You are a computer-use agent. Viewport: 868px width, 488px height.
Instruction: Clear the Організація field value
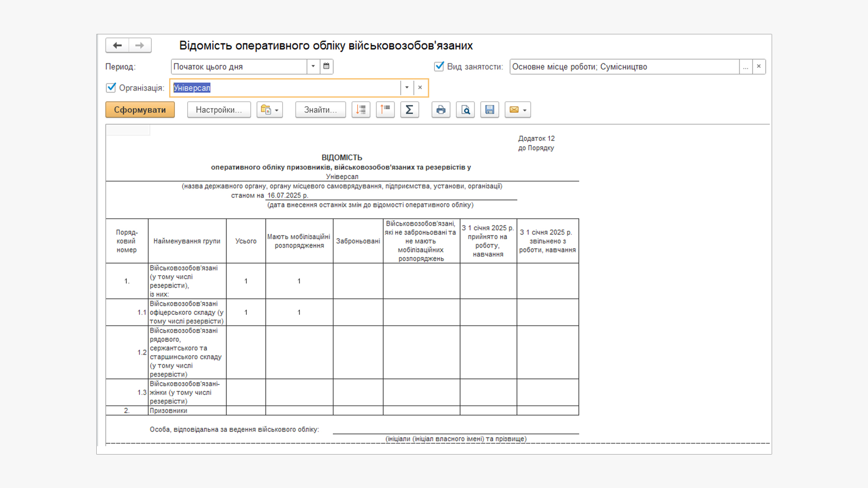point(420,88)
